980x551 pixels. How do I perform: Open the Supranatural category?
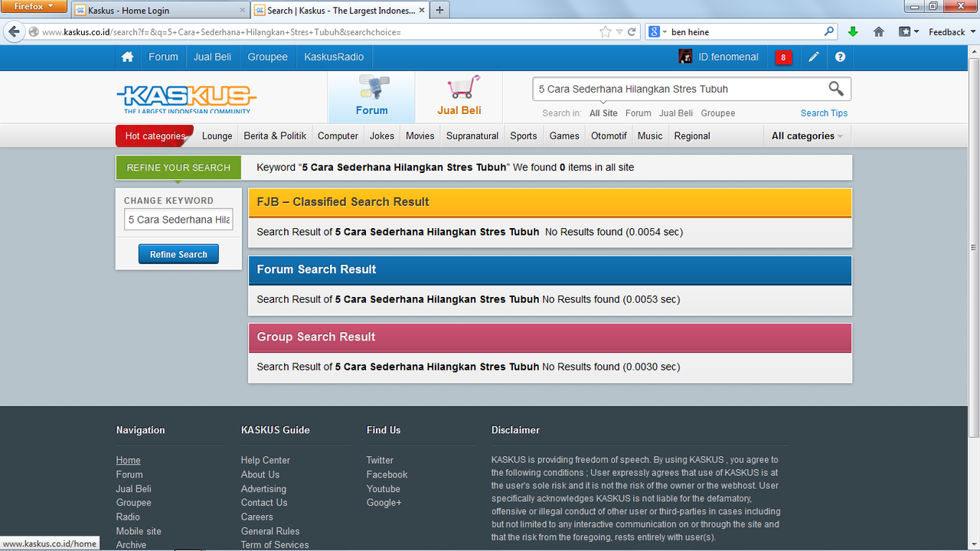point(472,136)
